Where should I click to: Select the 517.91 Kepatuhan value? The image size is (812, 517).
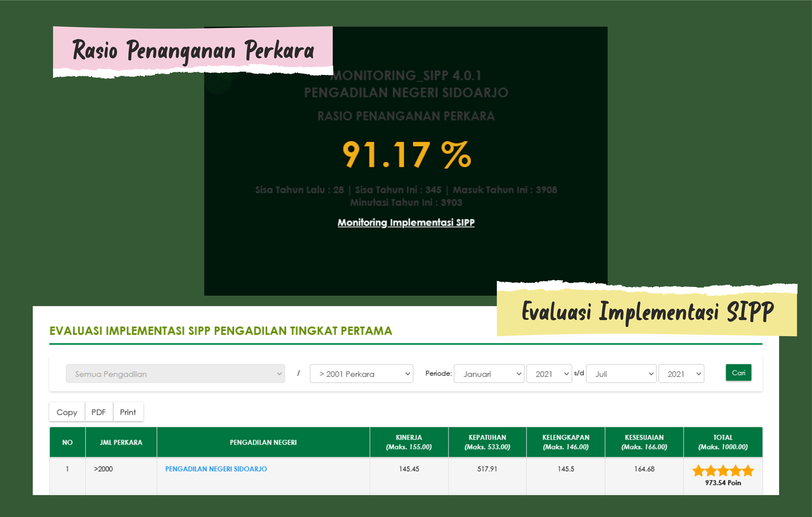pyautogui.click(x=487, y=469)
